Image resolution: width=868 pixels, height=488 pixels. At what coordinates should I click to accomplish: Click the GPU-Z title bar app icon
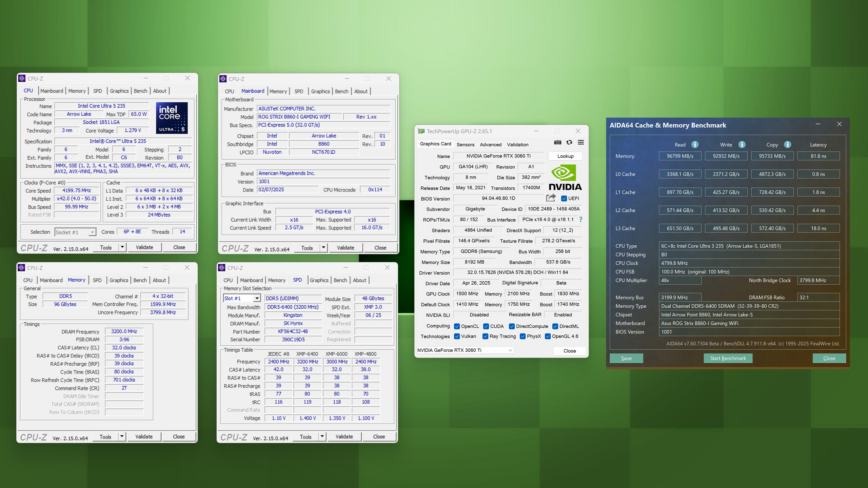click(421, 131)
